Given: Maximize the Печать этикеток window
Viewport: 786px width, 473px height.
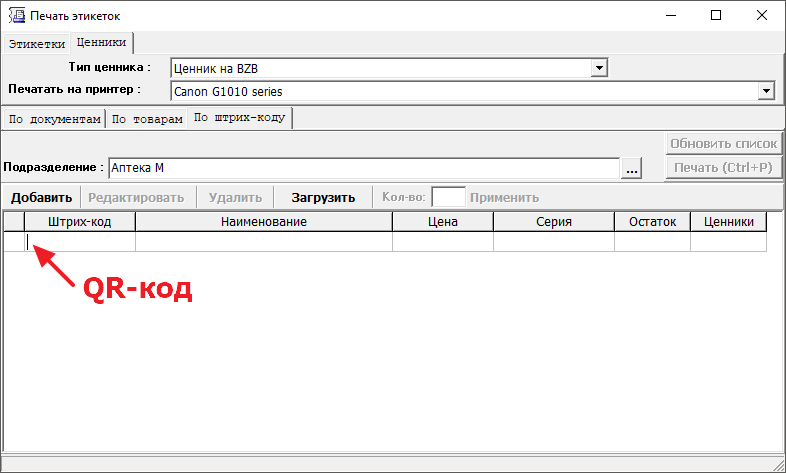Looking at the screenshot, I should pos(716,16).
